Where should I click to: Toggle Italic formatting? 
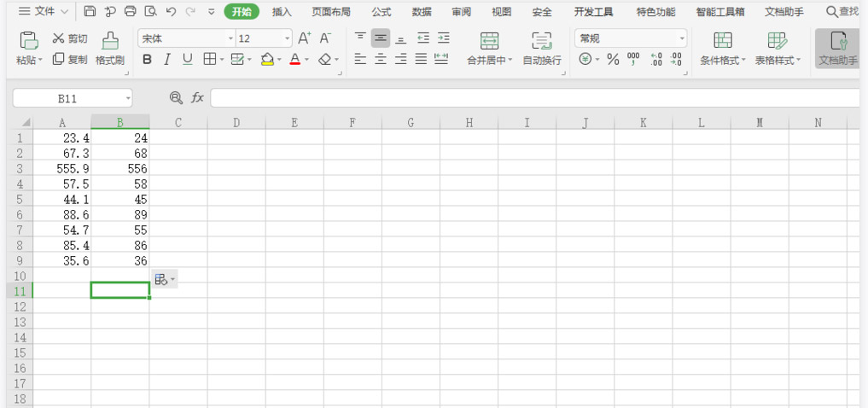click(166, 59)
